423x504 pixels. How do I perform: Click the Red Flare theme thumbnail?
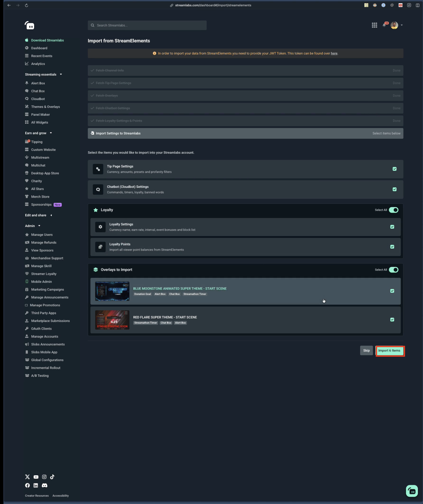click(112, 320)
